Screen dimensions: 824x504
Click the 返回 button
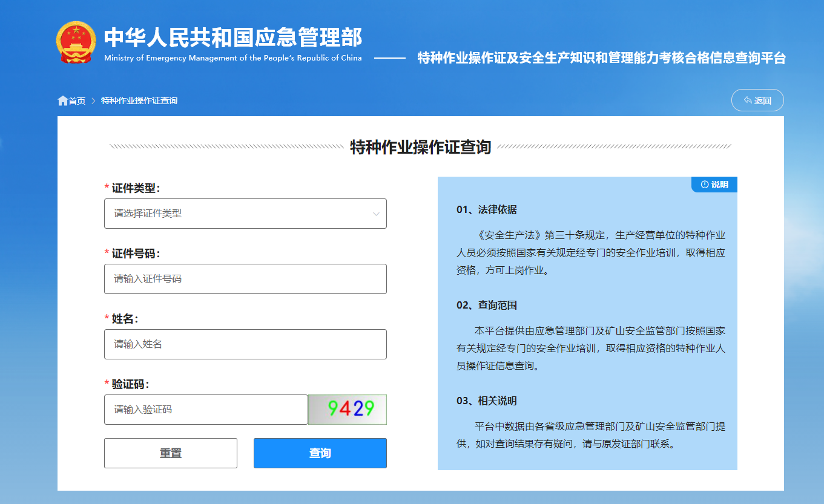pos(757,100)
